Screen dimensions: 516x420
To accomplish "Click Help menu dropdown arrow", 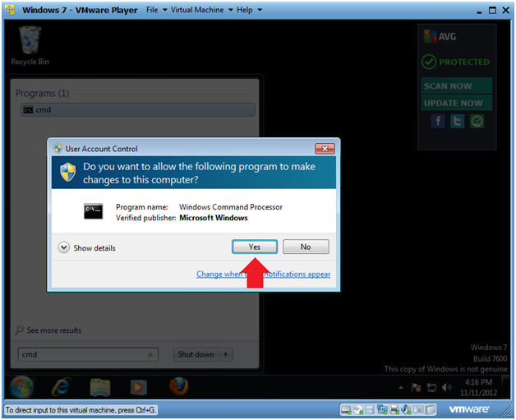I will click(x=260, y=10).
